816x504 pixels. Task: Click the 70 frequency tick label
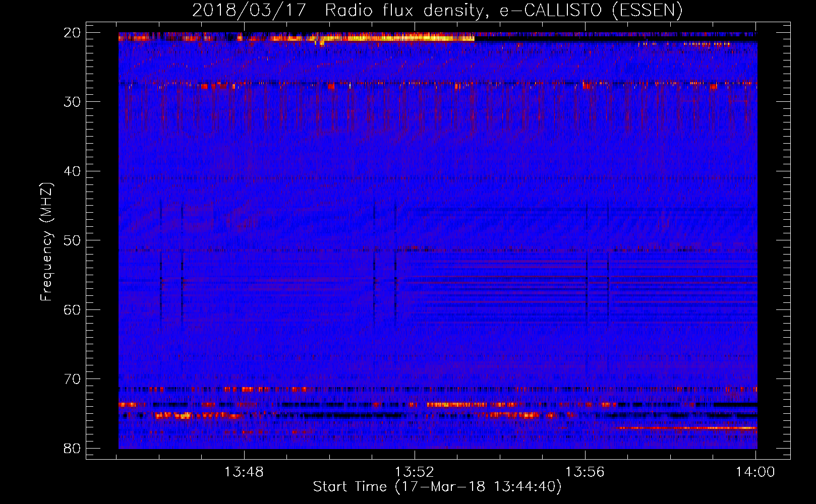pos(72,379)
